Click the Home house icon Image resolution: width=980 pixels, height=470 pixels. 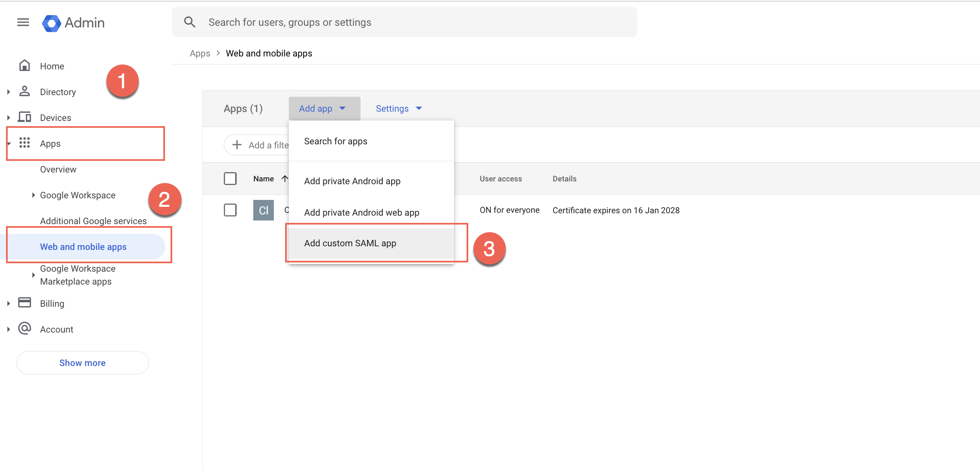coord(25,65)
